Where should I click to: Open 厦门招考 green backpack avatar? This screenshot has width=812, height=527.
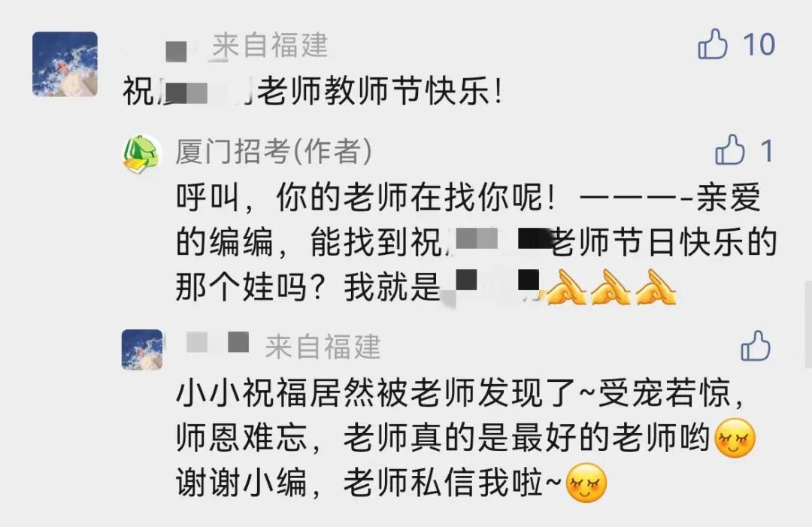tap(142, 154)
